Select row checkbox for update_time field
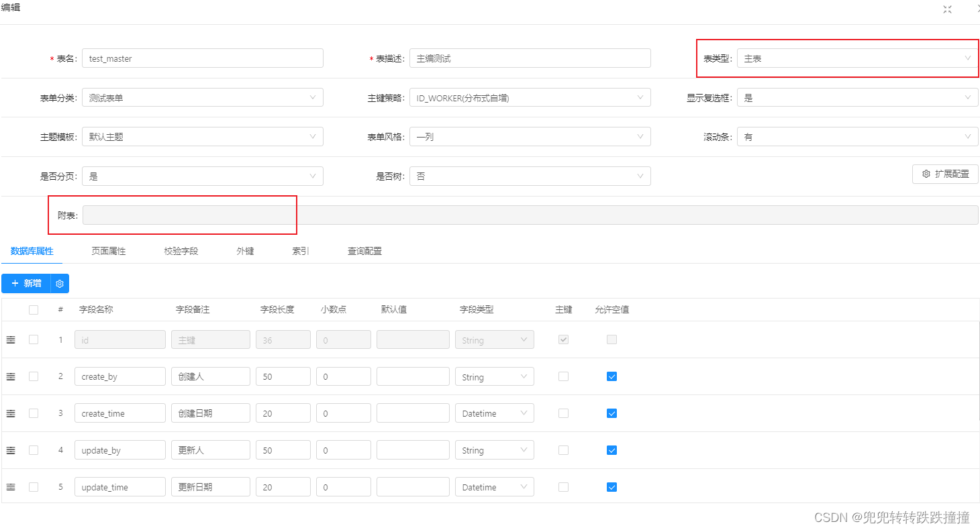Viewport: 980px width, 530px height. [34, 487]
